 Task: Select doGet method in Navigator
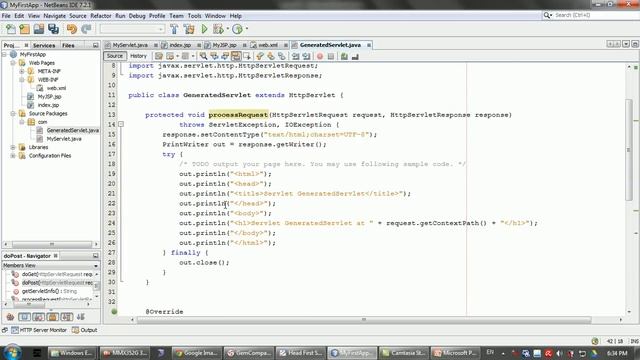click(57, 274)
